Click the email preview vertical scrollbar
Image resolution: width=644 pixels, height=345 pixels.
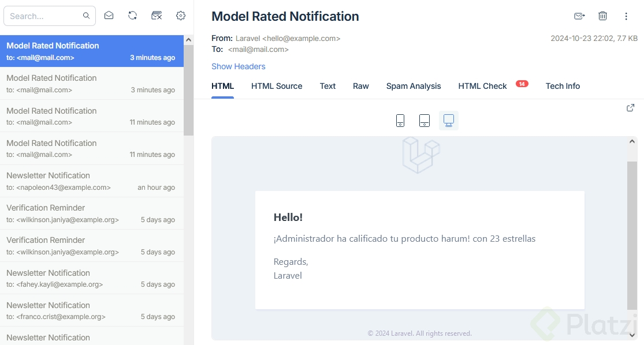click(x=632, y=231)
